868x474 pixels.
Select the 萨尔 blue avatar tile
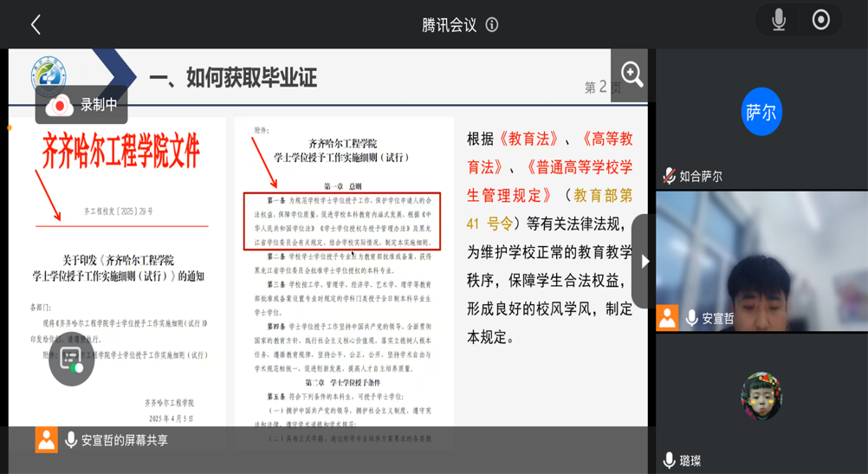761,112
